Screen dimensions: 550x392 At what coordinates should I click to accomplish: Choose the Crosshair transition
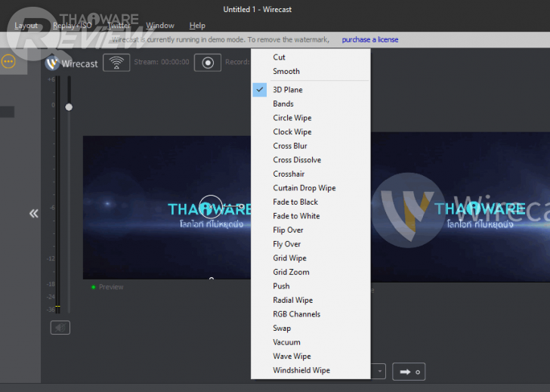(311, 174)
